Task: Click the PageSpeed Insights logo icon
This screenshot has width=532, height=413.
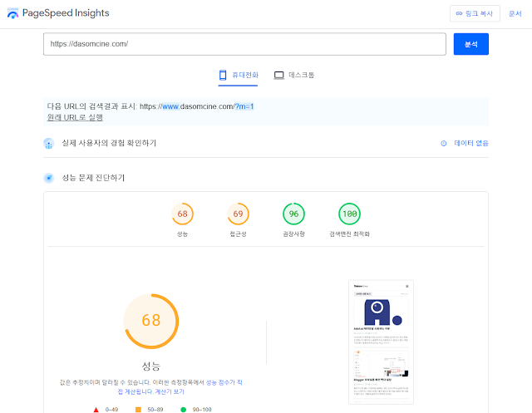Action: tap(12, 13)
